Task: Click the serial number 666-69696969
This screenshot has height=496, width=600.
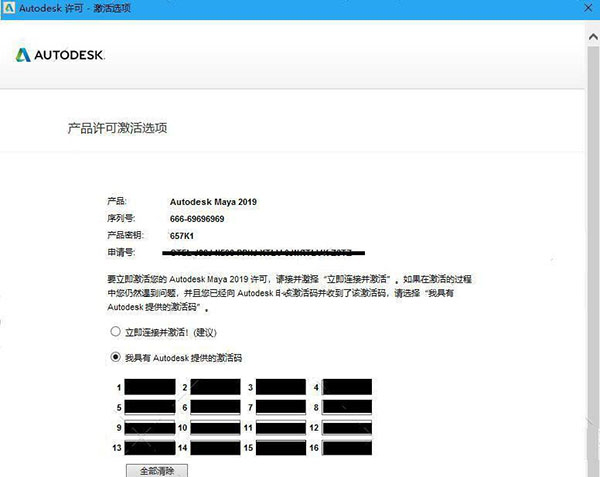Action: (x=197, y=219)
